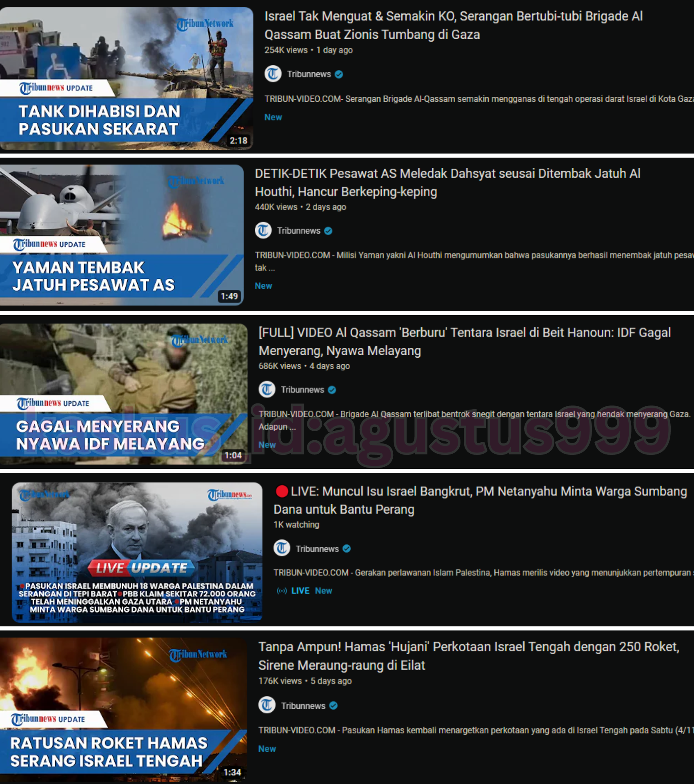Click '440K views • 2 days ago' text
Viewport: 694px width, 784px height.
tap(300, 207)
